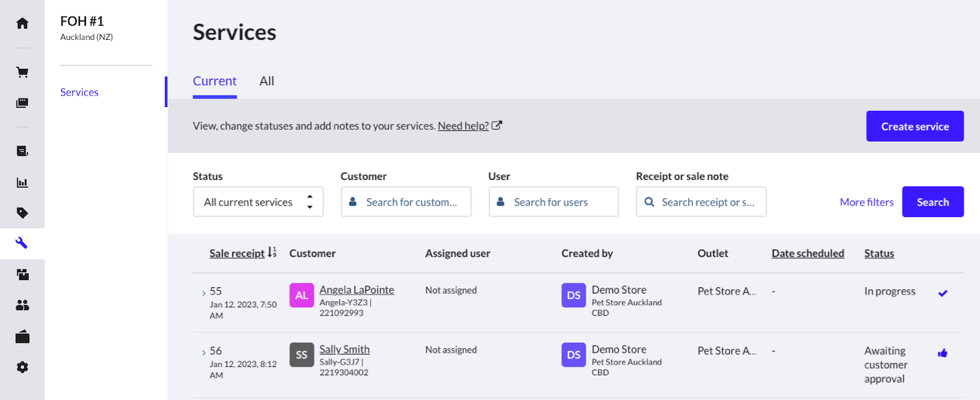Open the Home icon in sidebar

pos(22,23)
